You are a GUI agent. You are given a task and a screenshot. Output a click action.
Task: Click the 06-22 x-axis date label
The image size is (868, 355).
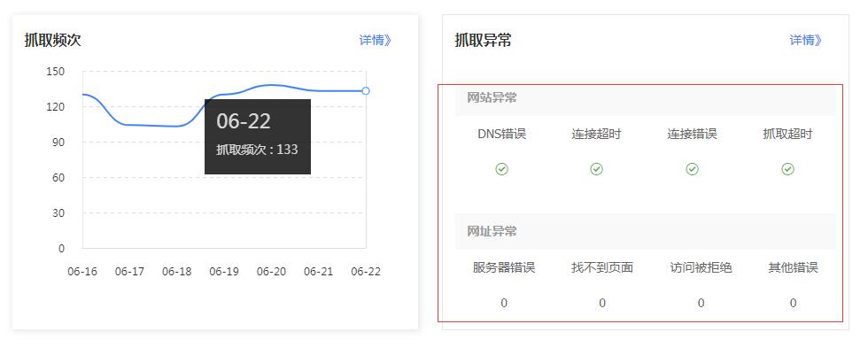[x=366, y=272]
